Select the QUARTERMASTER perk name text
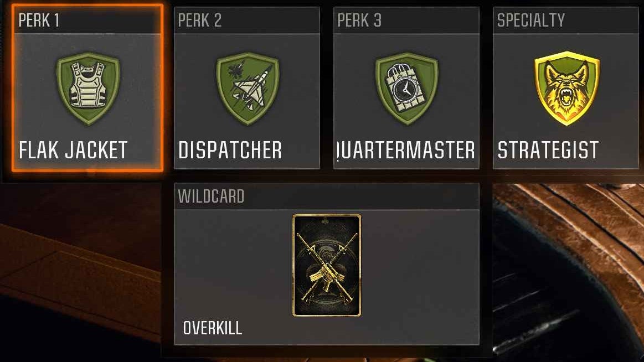The height and width of the screenshot is (362, 644). coord(406,150)
